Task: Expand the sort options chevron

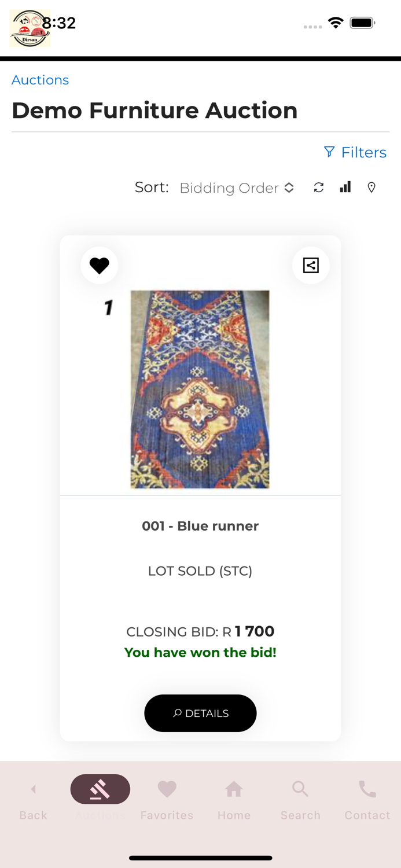Action: tap(289, 187)
